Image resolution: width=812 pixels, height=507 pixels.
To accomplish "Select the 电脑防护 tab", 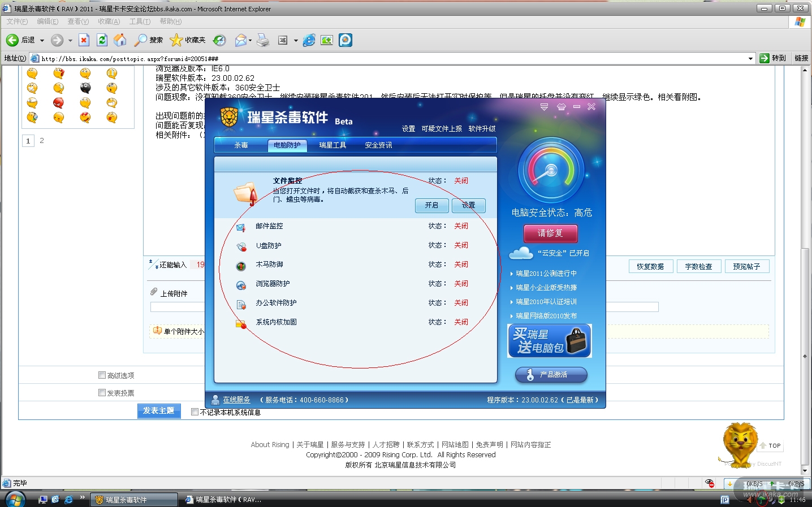I will (x=287, y=145).
